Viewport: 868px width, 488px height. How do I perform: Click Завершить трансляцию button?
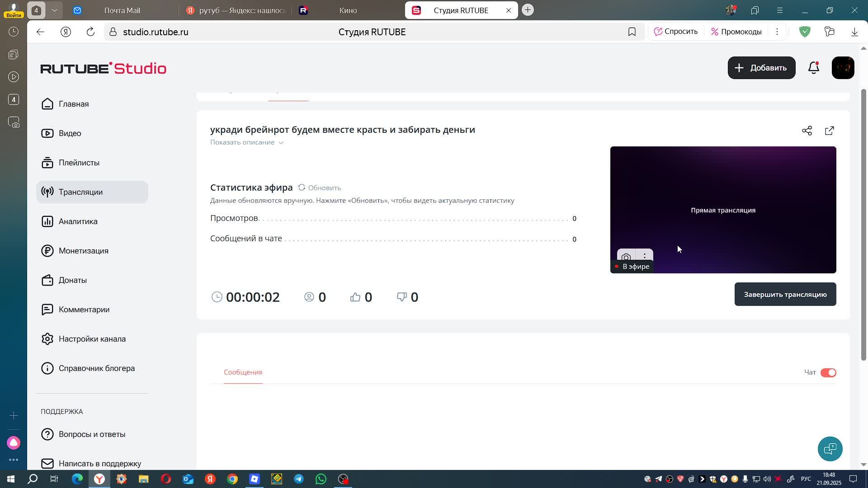[x=785, y=294]
